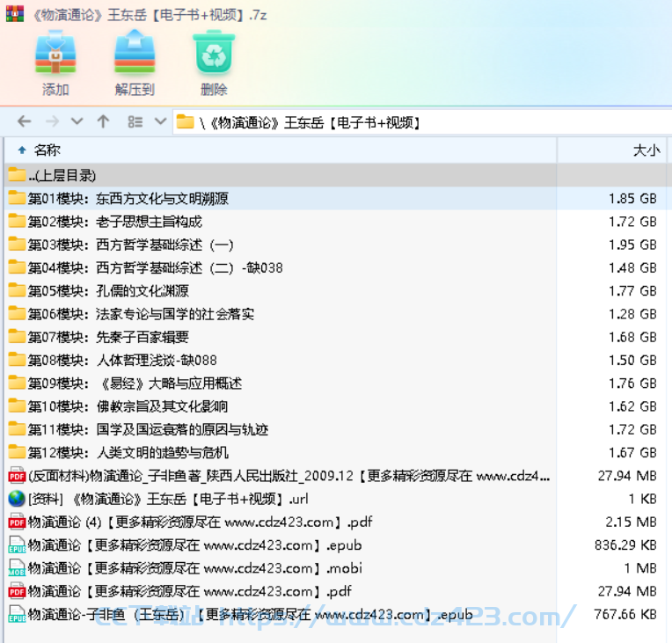
Task: Click the 1.48 GB size cell
Action: (x=632, y=268)
